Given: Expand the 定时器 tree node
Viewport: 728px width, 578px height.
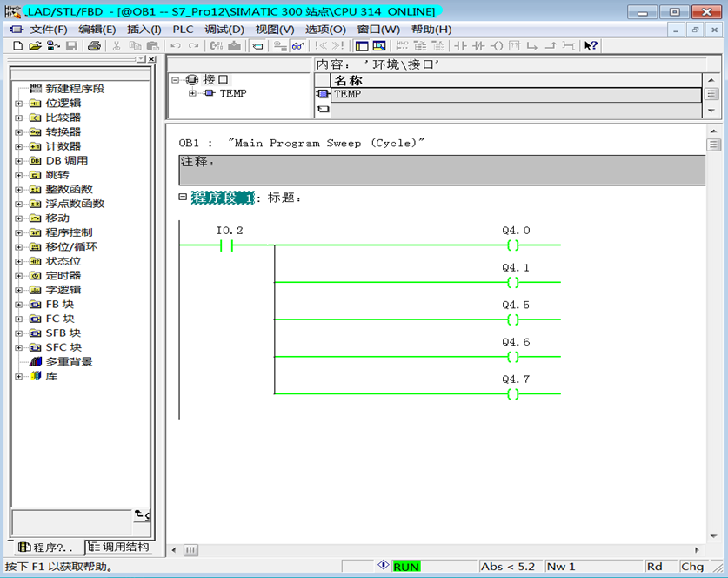Looking at the screenshot, I should coord(19,276).
